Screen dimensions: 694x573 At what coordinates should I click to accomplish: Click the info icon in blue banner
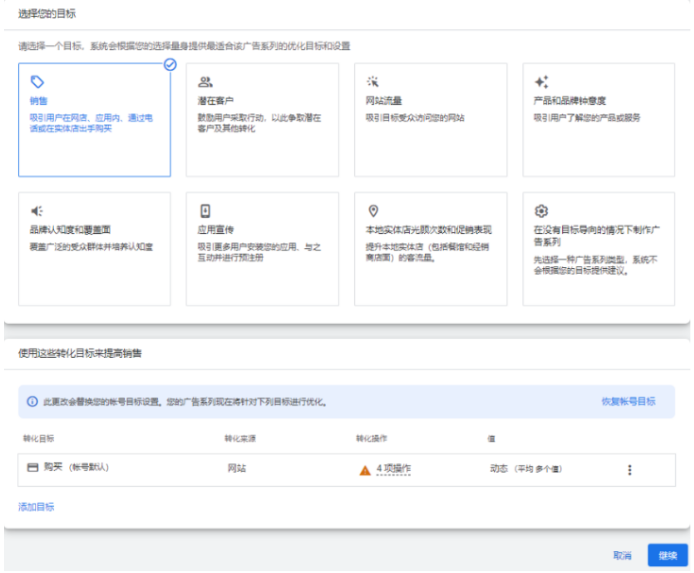pos(32,401)
